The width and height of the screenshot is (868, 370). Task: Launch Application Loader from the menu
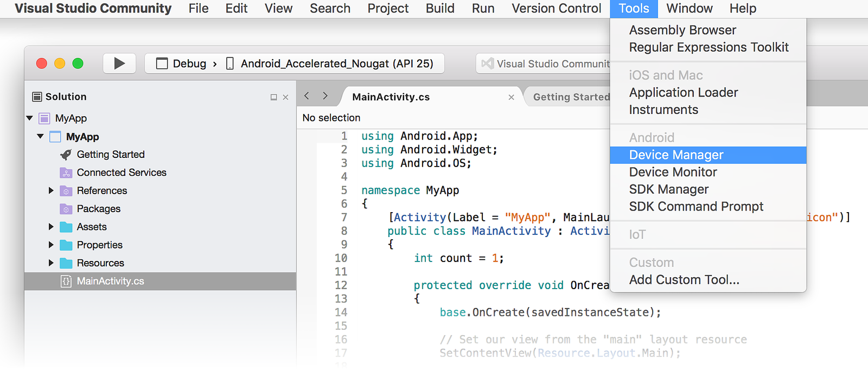pos(709,92)
